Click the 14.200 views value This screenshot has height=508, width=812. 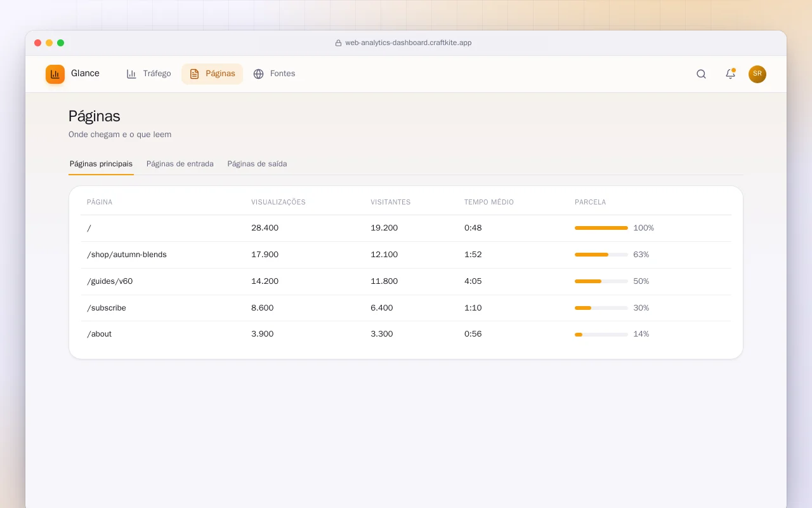[x=265, y=281]
